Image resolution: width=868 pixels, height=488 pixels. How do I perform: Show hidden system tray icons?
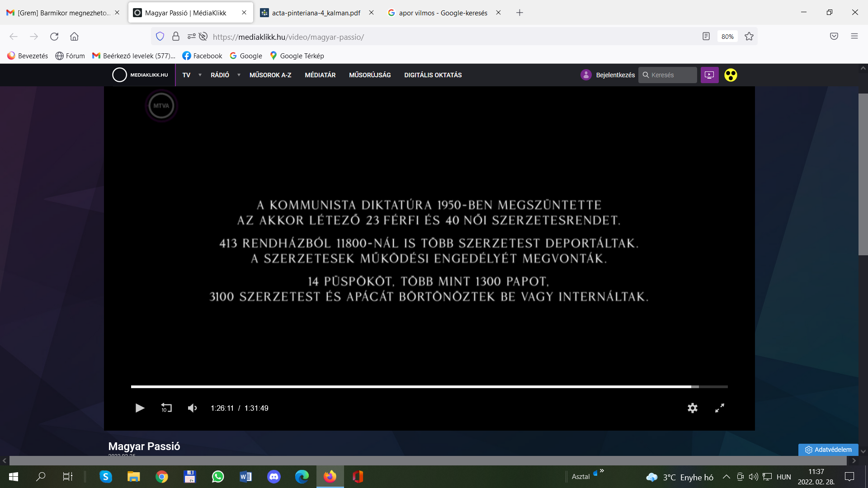pos(726,477)
